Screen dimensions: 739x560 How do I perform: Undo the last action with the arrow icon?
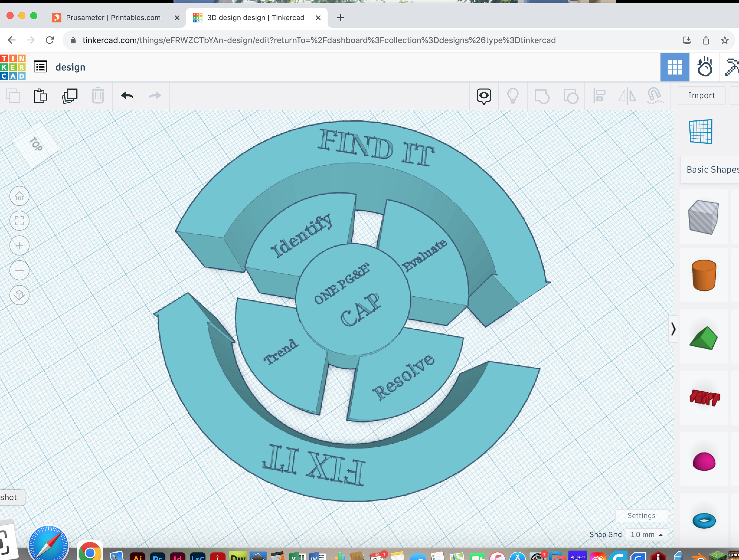(127, 96)
